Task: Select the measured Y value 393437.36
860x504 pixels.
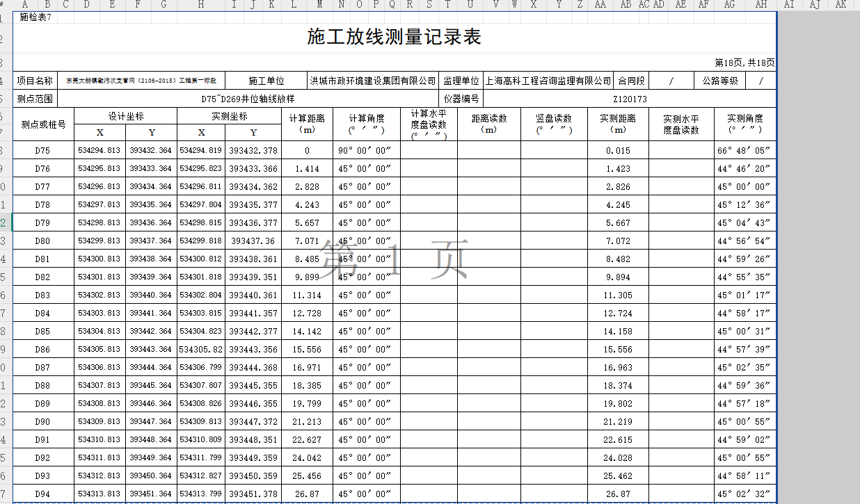Action: point(253,241)
